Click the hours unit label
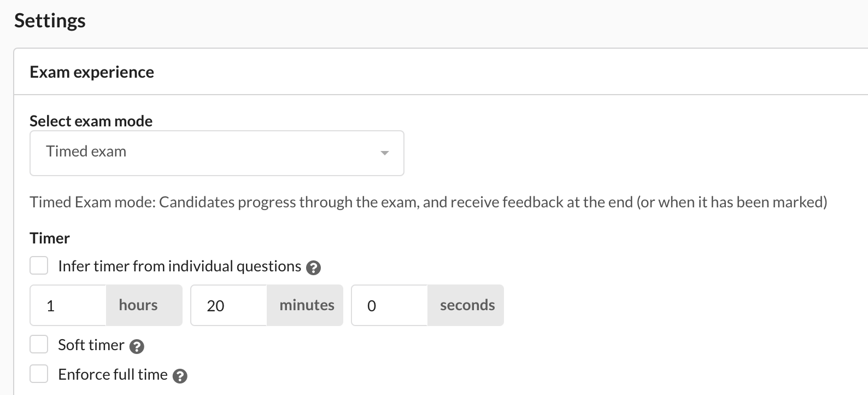Image resolution: width=868 pixels, height=395 pixels. (138, 305)
